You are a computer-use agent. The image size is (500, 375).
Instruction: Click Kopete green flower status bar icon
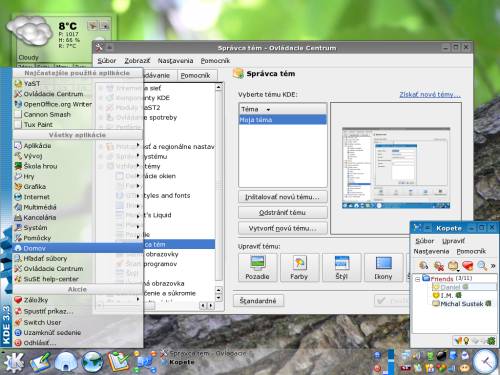[x=491, y=341]
